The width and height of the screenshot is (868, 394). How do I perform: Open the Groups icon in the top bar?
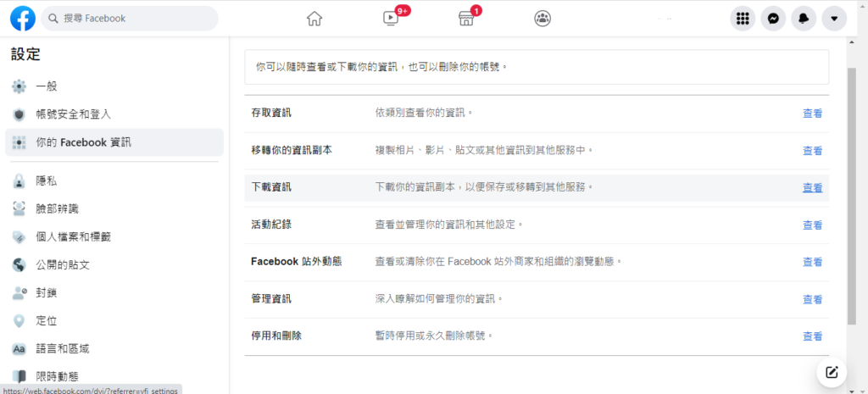tap(542, 19)
